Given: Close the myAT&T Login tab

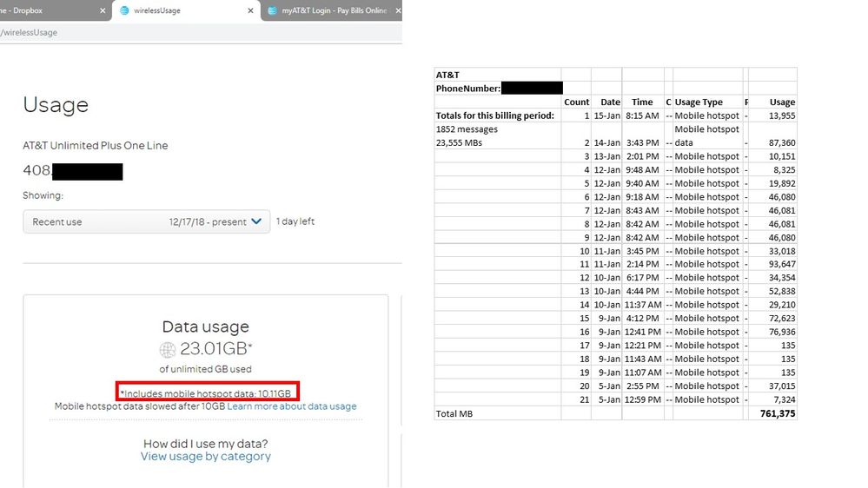Looking at the screenshot, I should pyautogui.click(x=398, y=11).
